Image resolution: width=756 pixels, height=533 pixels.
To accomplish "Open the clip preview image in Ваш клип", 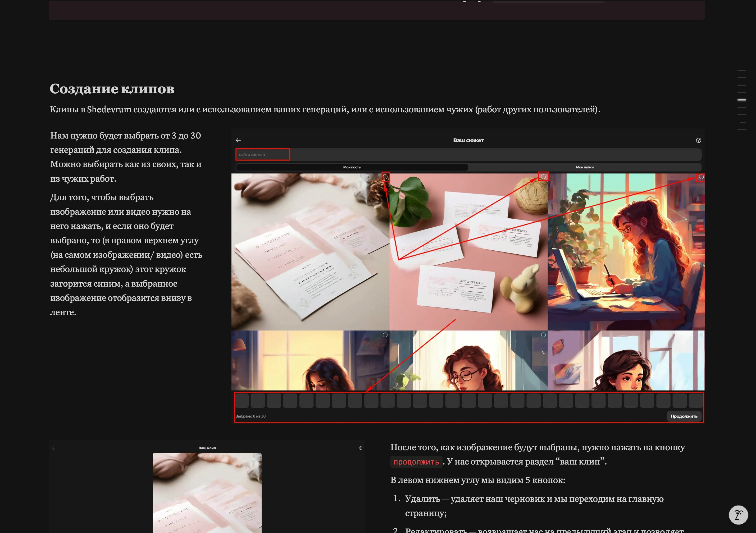I will (207, 493).
